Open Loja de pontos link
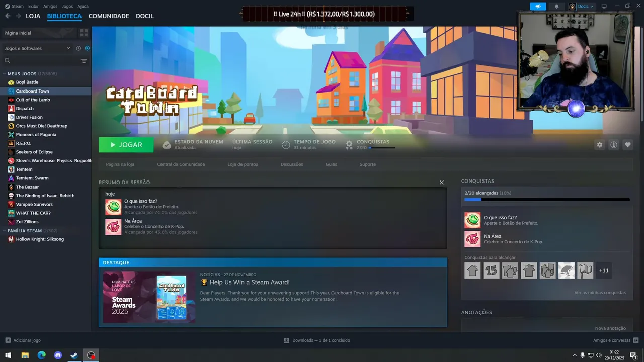The height and width of the screenshot is (362, 644). point(243,164)
